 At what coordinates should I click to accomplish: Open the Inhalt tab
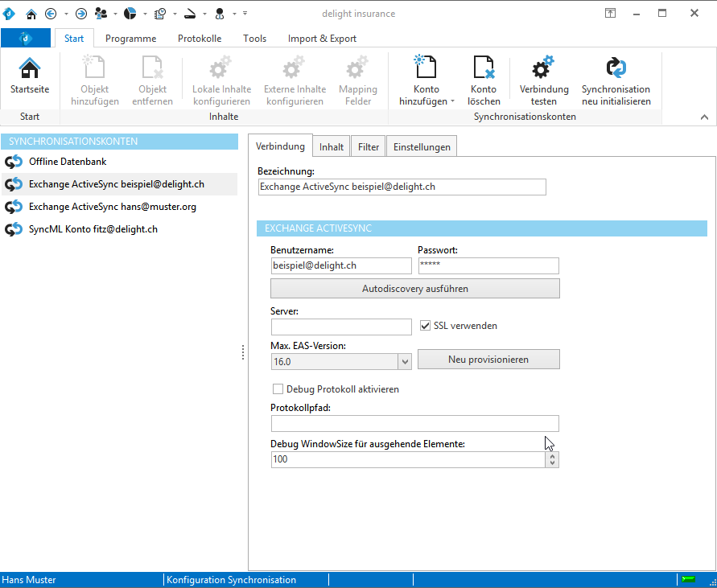[x=331, y=146]
